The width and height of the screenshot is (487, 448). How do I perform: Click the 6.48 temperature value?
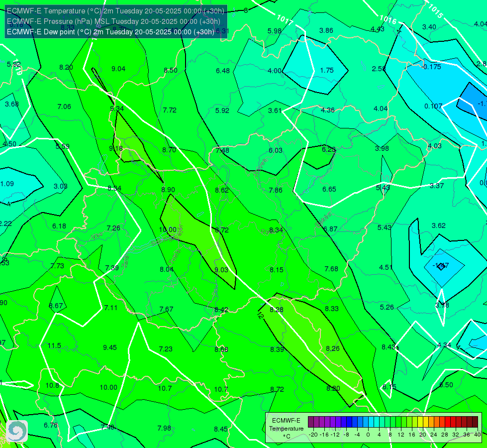(223, 71)
